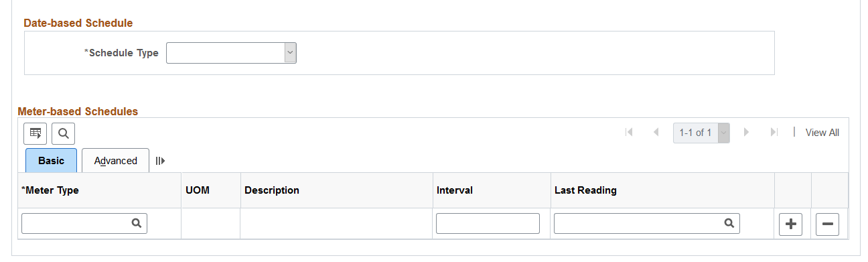The height and width of the screenshot is (262, 868).
Task: Click the grid Find magnifier icon
Action: tap(64, 133)
